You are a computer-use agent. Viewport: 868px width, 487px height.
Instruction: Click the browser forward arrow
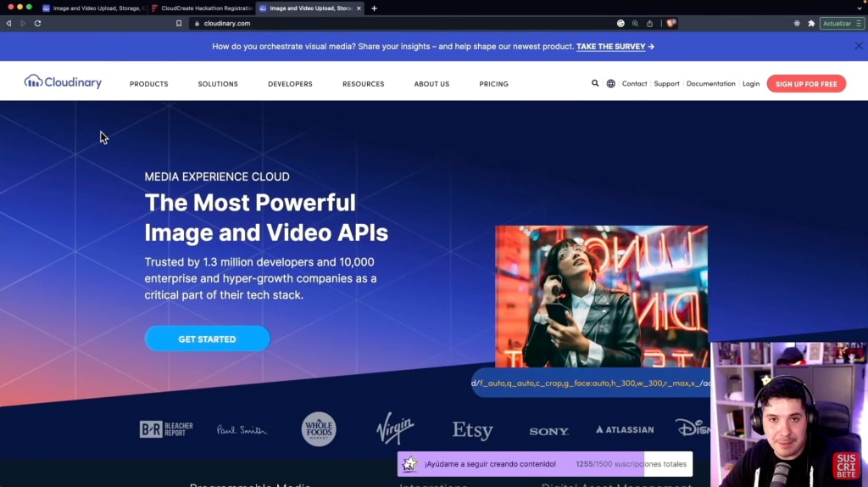tap(23, 23)
